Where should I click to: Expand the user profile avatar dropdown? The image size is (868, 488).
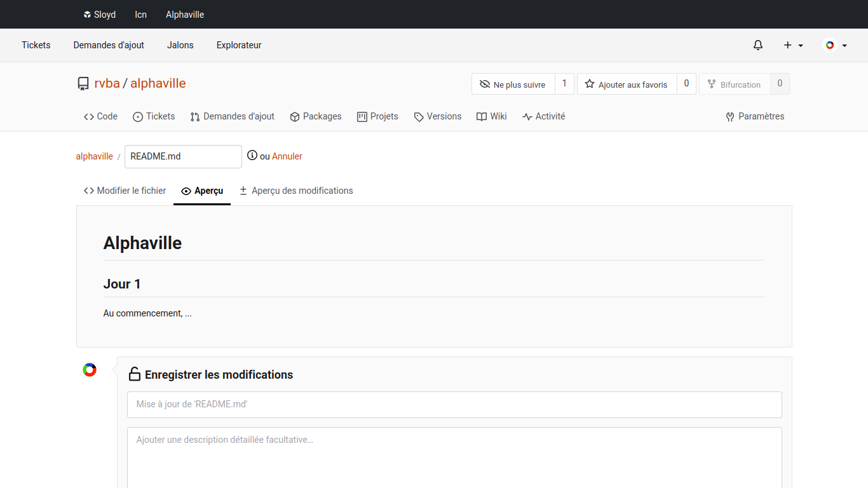click(836, 45)
